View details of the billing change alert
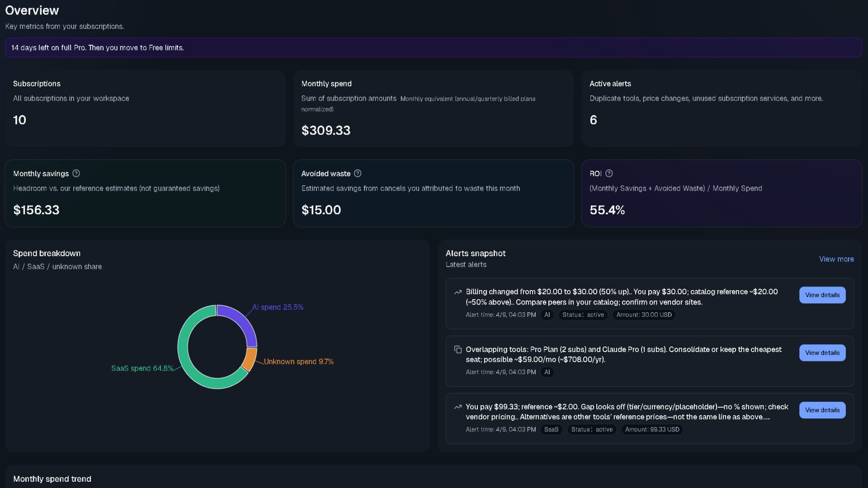868x488 pixels. point(822,295)
